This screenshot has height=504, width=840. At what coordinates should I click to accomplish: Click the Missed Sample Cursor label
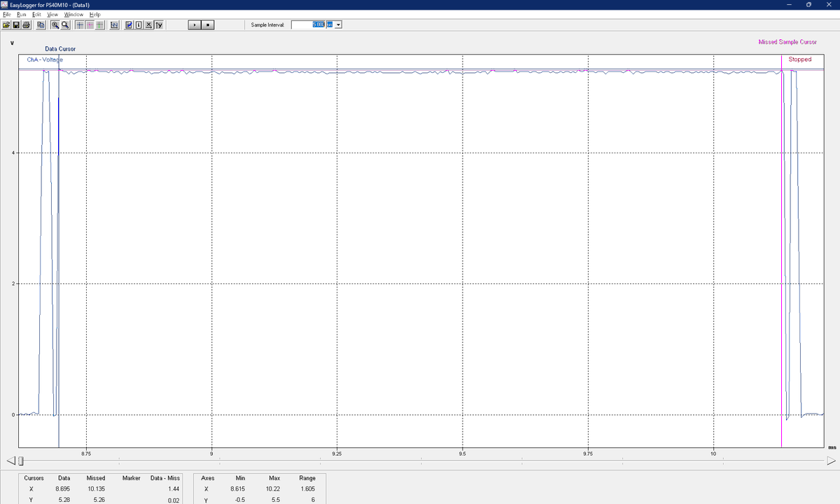coord(787,42)
